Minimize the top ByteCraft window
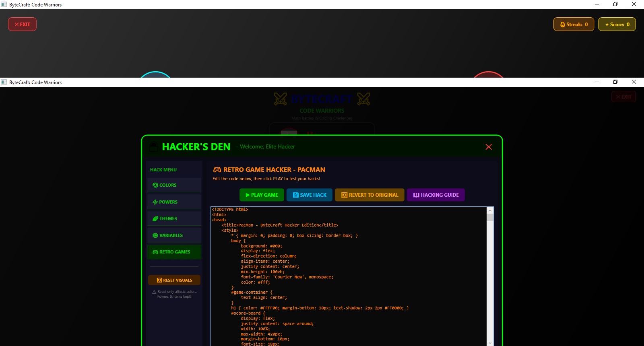The width and height of the screenshot is (644, 346). (x=597, y=4)
